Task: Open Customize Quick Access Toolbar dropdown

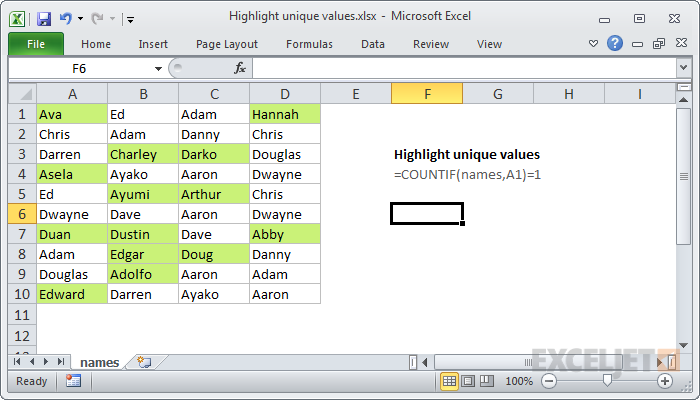Action: 130,19
